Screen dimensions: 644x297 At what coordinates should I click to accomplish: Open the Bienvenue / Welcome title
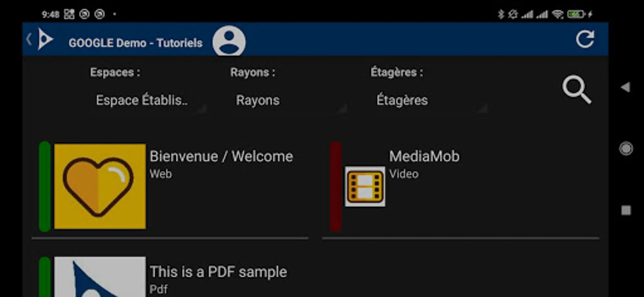(x=221, y=156)
